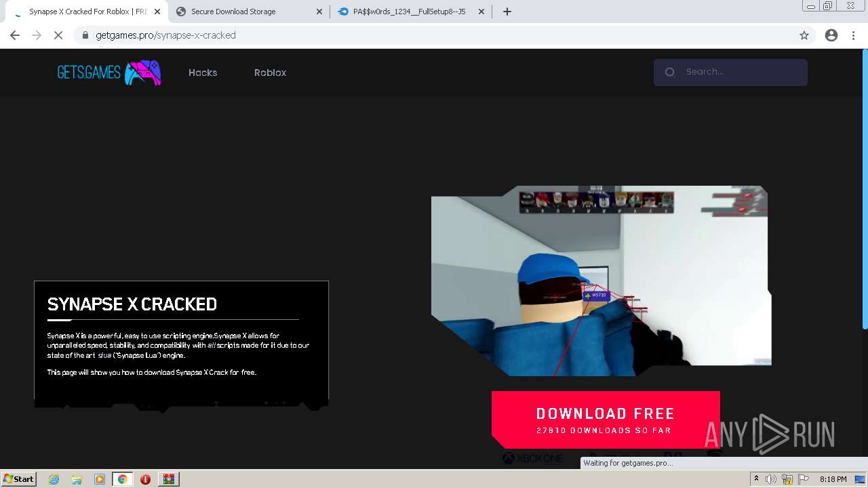The width and height of the screenshot is (868, 488).
Task: Open the Action Center flag icon
Action: point(803,479)
